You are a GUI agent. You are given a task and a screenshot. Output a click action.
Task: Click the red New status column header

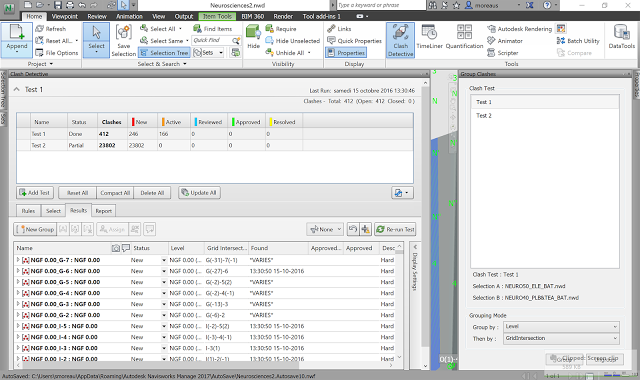[142, 122]
